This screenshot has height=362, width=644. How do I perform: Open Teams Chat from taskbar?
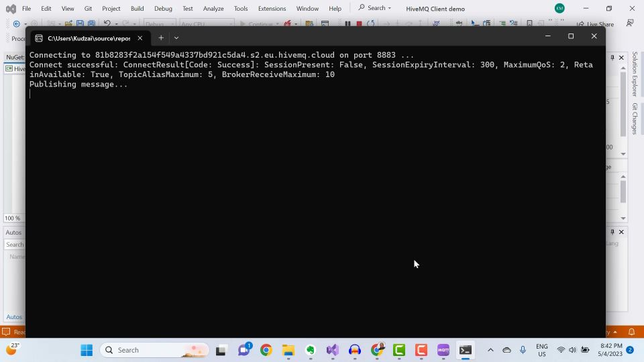click(x=244, y=350)
